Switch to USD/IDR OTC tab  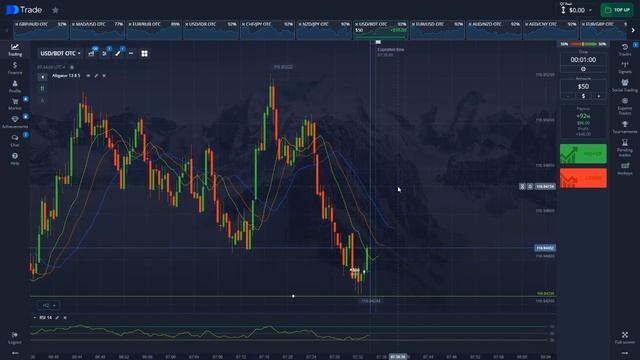tap(211, 30)
